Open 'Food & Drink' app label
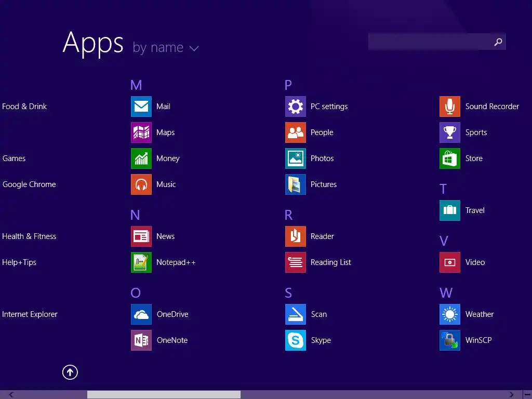 click(24, 107)
